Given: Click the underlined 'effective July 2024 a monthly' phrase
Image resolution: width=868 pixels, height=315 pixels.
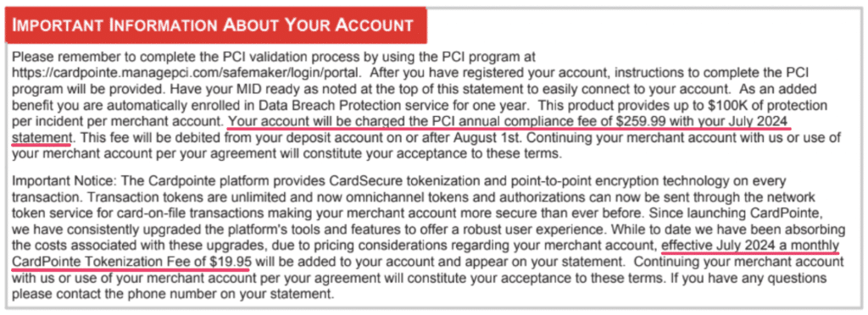Looking at the screenshot, I should click(751, 246).
